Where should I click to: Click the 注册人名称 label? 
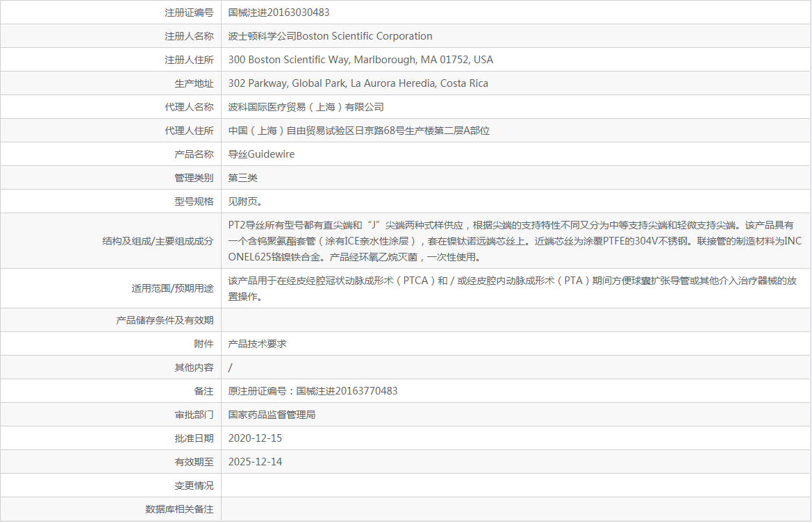click(x=189, y=36)
